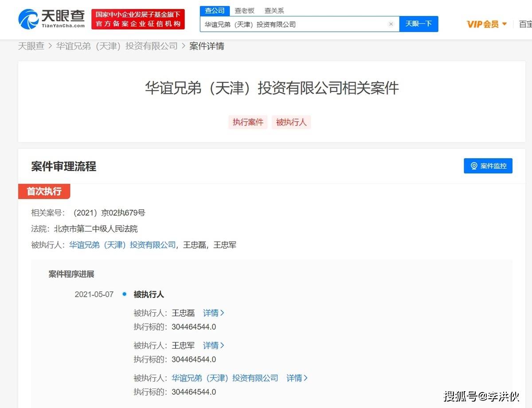Click the court name 北京市第二中级人民法院
Screen dimensions: 532x408
click(x=95, y=229)
